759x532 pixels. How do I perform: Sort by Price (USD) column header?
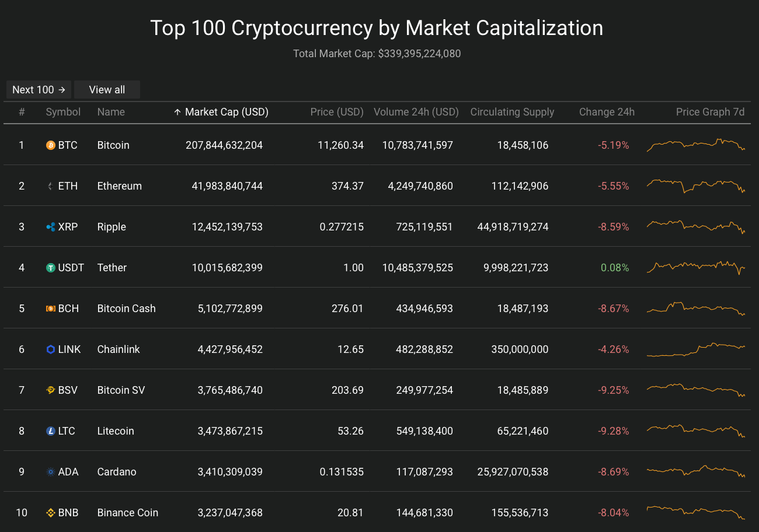(x=337, y=112)
